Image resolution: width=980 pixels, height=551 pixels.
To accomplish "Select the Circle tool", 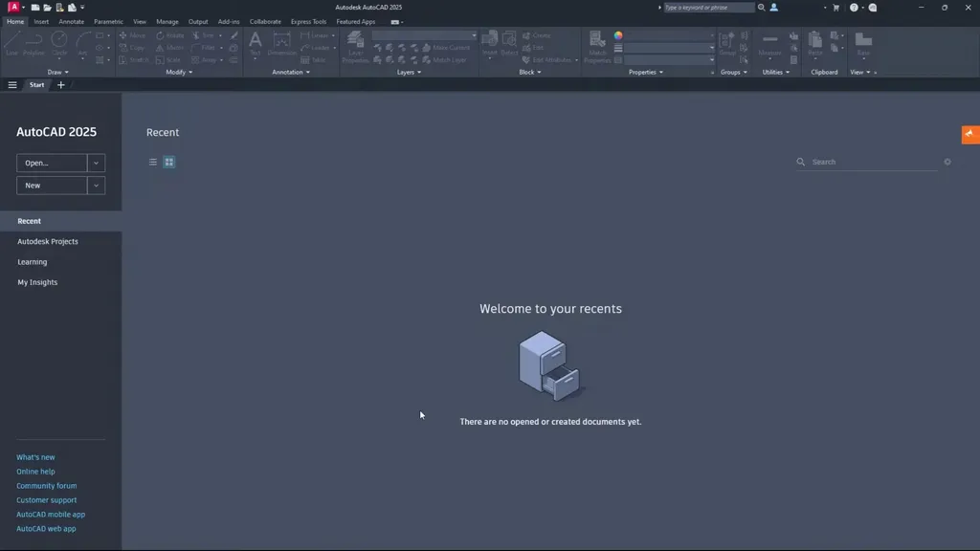I will pos(59,44).
